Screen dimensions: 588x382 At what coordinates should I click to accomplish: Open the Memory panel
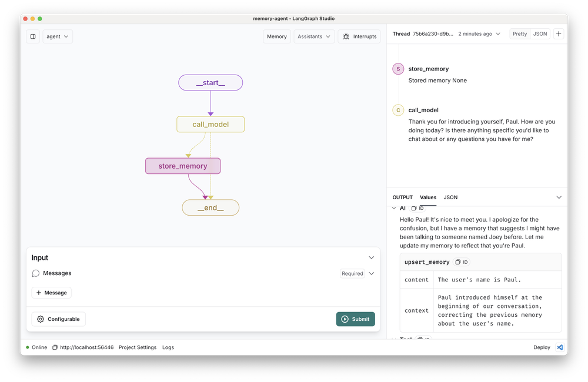tap(276, 36)
